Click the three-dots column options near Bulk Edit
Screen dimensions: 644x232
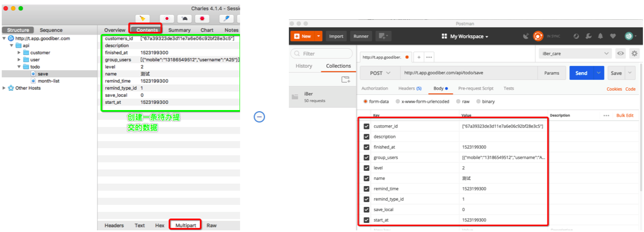[606, 116]
